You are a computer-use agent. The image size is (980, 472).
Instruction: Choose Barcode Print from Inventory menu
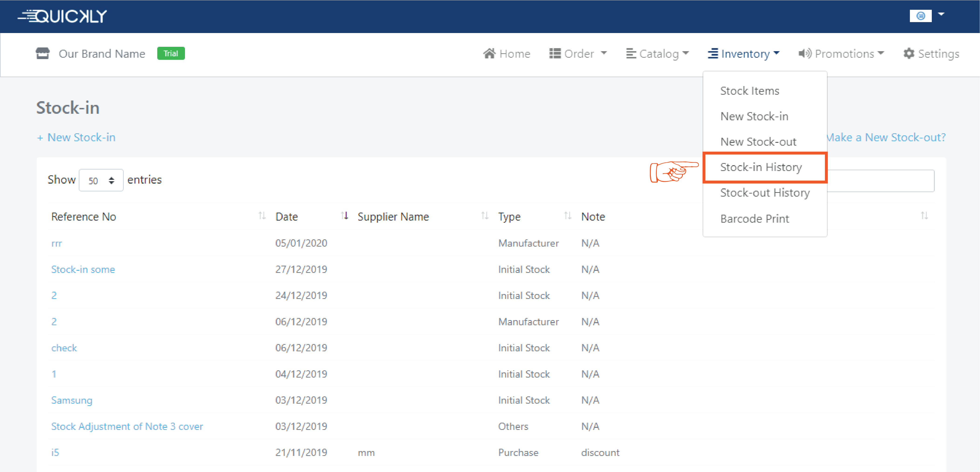pos(755,218)
